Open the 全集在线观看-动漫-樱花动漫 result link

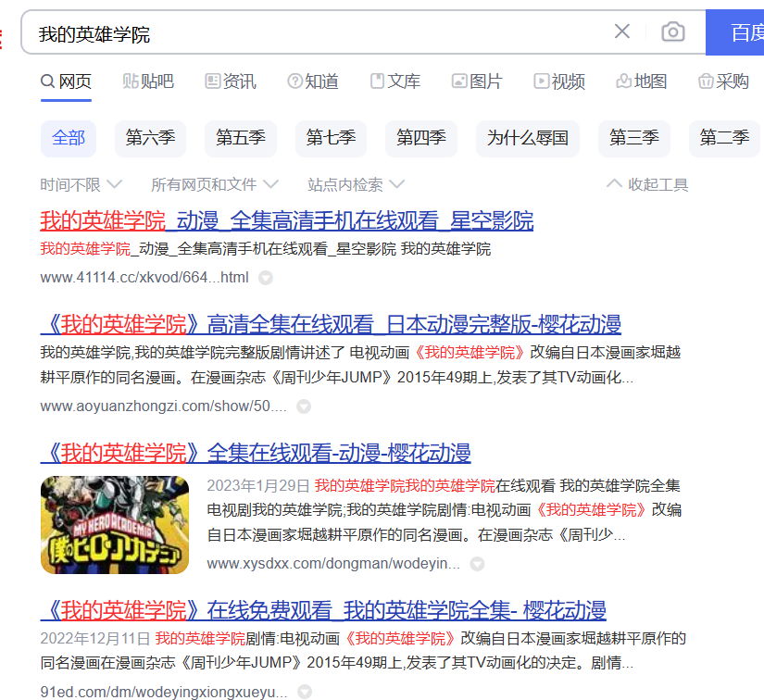click(x=256, y=453)
